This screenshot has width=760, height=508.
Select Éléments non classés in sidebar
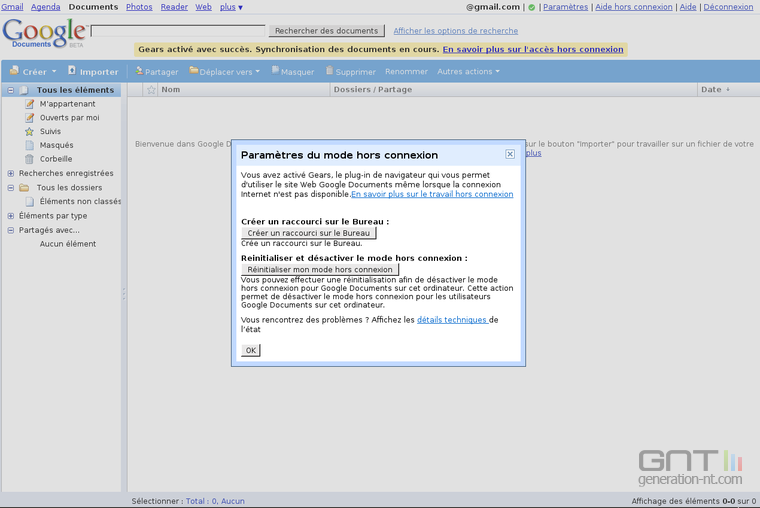point(80,201)
